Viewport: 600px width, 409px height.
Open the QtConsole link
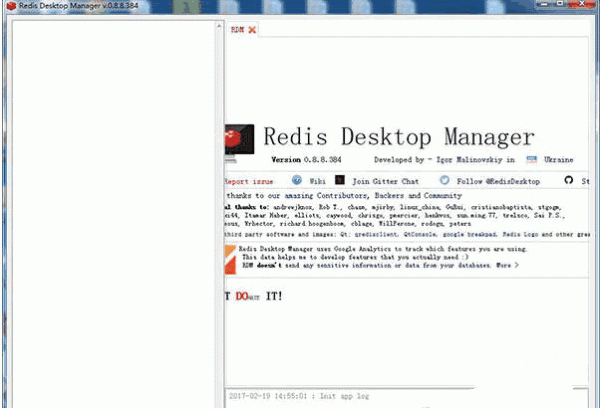[x=420, y=234]
